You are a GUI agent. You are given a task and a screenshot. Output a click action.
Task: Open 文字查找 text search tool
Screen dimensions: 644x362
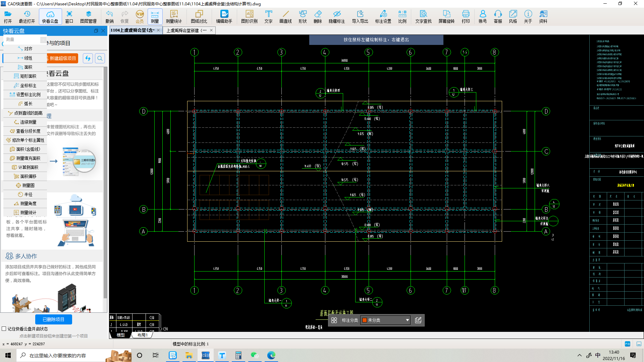[x=423, y=16]
